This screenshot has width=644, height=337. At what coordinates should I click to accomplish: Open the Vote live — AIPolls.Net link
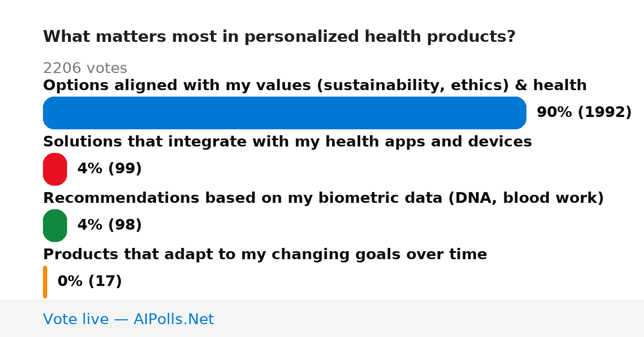point(128,319)
